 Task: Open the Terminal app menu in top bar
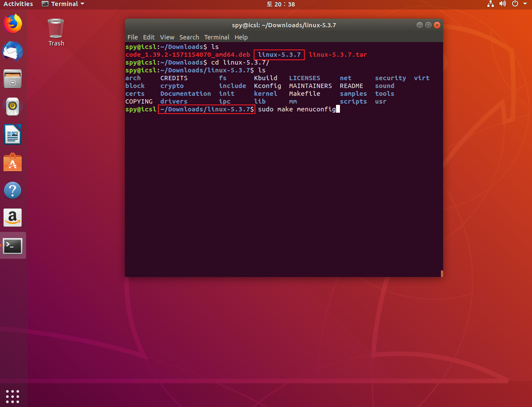coord(63,4)
